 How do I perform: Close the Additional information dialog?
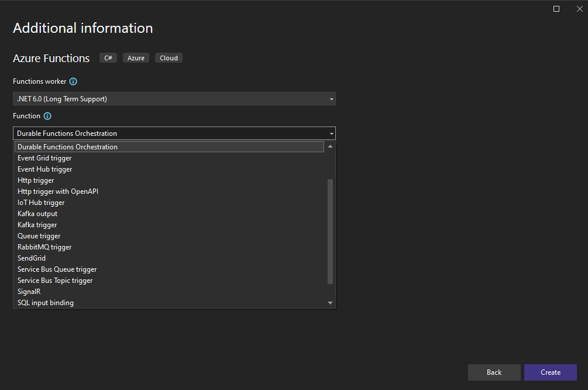[579, 9]
